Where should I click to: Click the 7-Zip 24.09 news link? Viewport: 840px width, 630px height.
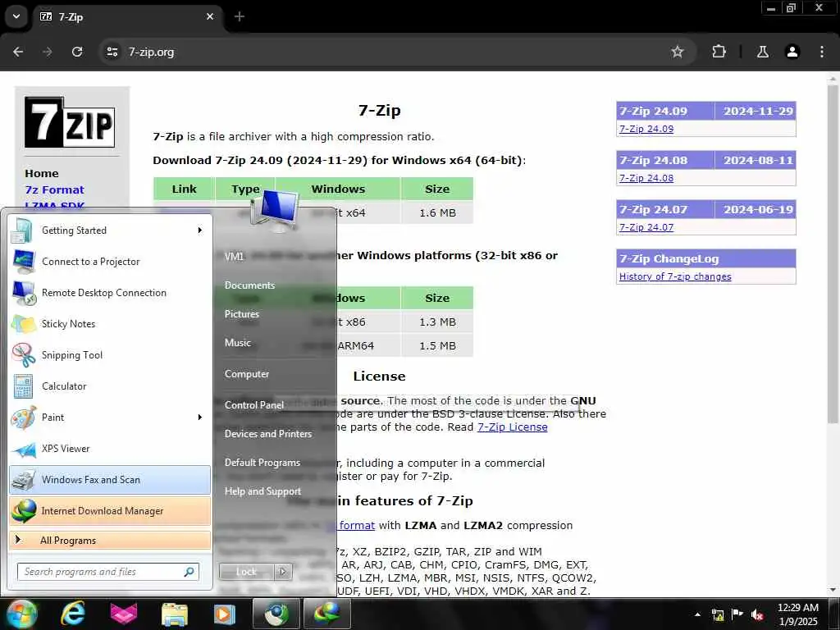click(x=646, y=129)
